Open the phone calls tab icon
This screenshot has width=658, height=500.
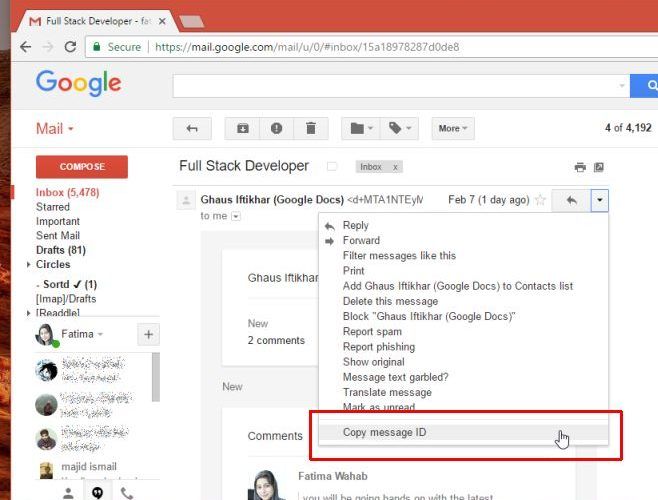click(127, 492)
